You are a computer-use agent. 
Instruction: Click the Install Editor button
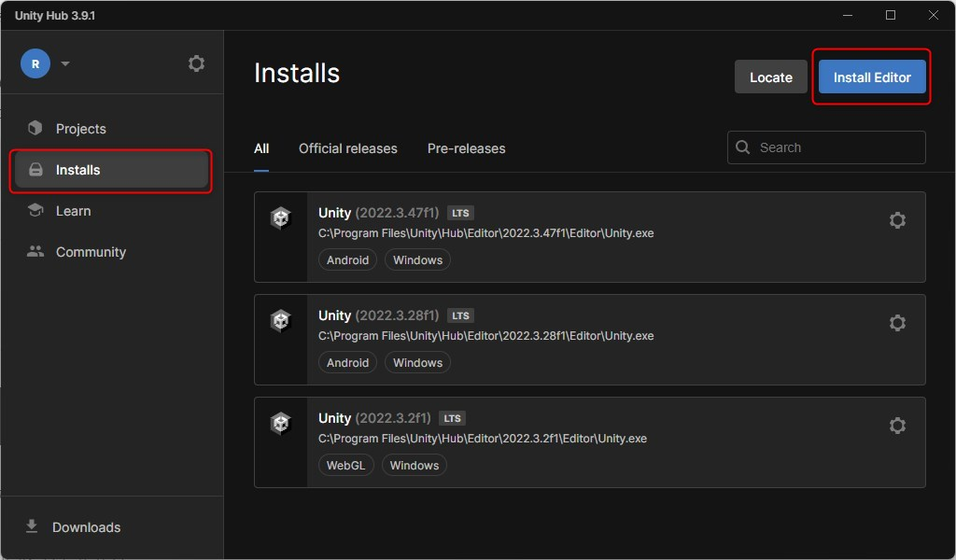[x=871, y=77]
